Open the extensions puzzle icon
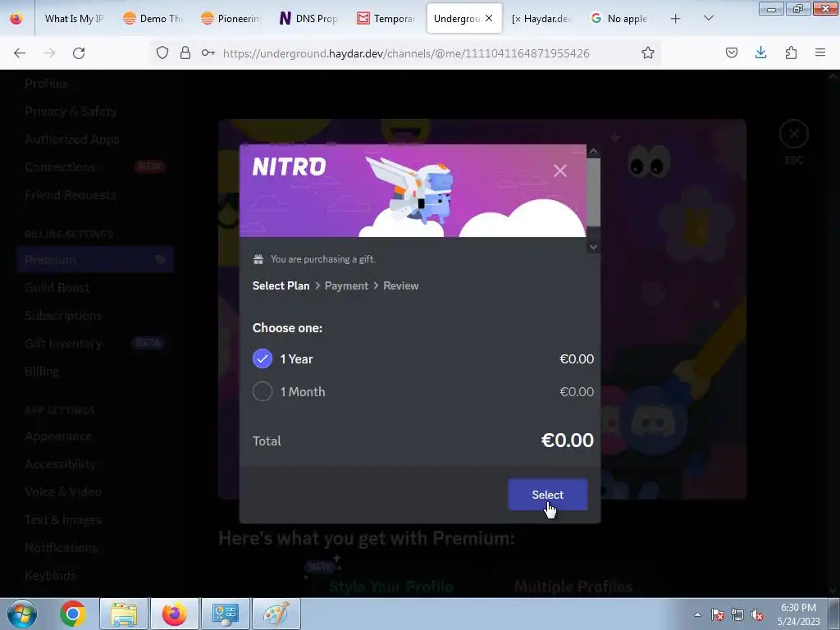Viewport: 840px width, 630px height. pos(791,52)
